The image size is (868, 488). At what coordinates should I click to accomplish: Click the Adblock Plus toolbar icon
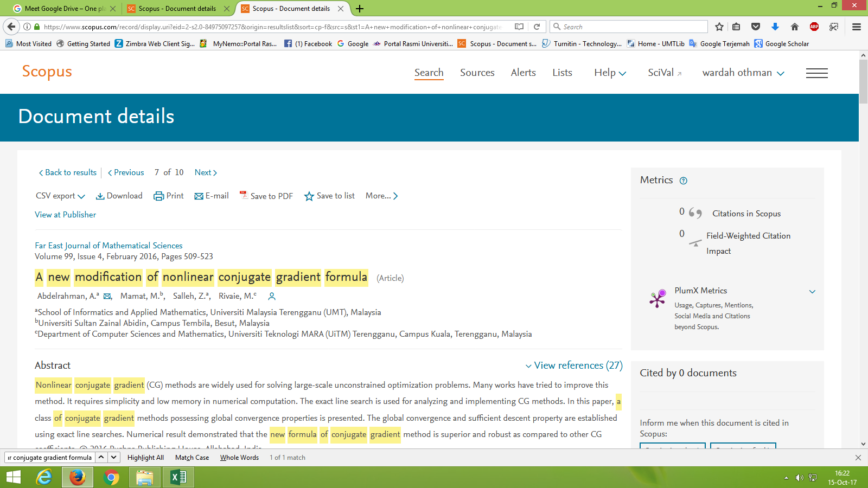pos(814,27)
